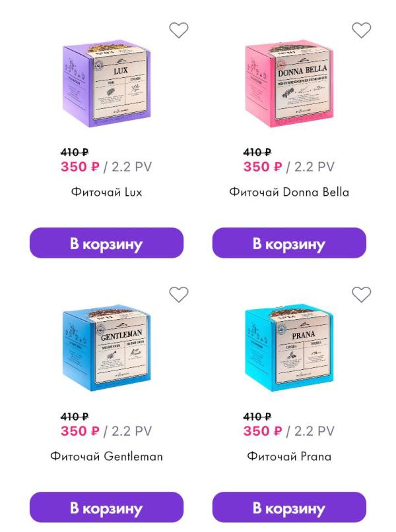Select the crossed-out 410 ₽ above Gentleman price
The height and width of the screenshot is (532, 396).
coord(75,416)
